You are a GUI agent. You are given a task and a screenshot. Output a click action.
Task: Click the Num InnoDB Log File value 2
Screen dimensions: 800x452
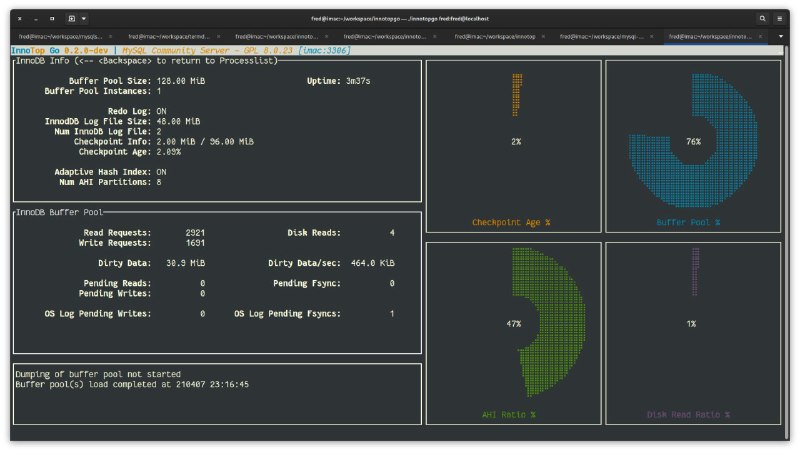coord(159,132)
